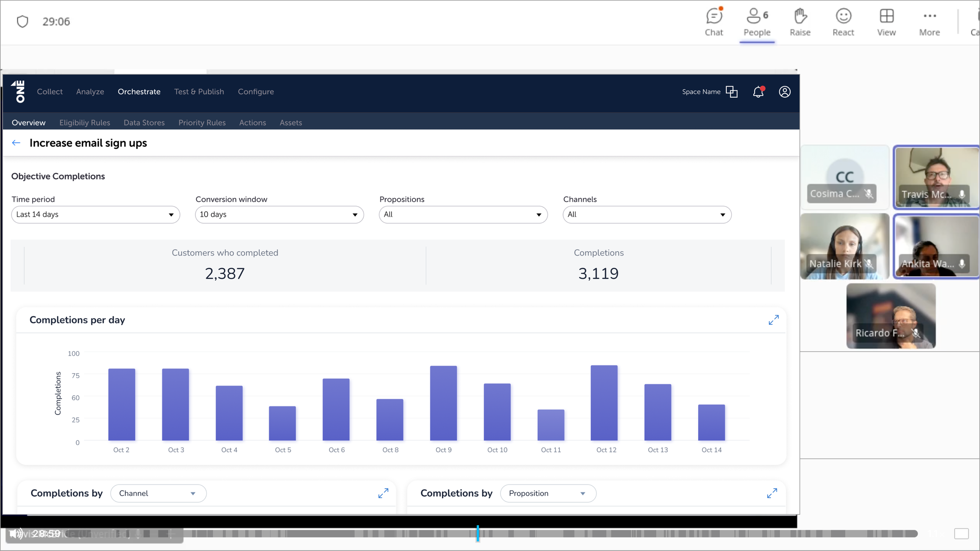Click the Space Name switcher icon
This screenshot has height=551, width=980.
click(731, 92)
